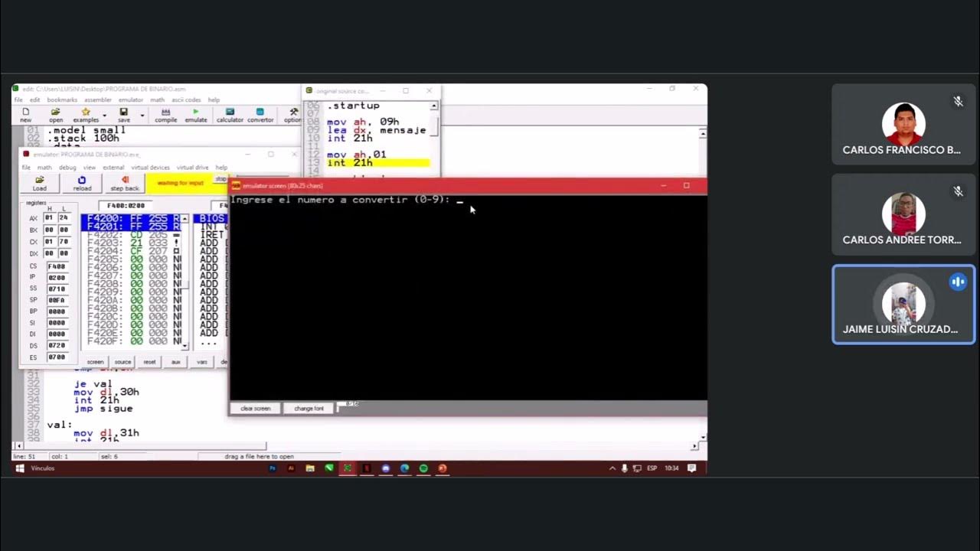Click the reload button in emulator
Screen dimensions: 980x551
pos(82,184)
